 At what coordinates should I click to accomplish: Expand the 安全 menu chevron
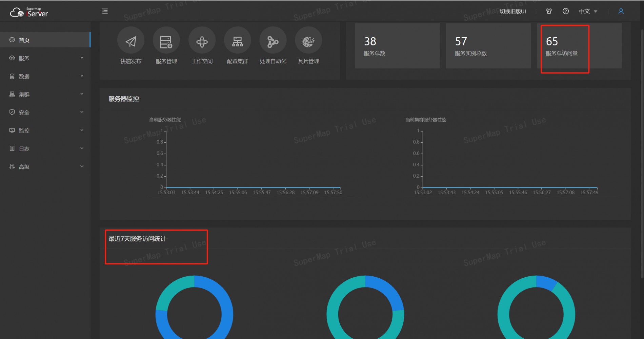tap(82, 112)
